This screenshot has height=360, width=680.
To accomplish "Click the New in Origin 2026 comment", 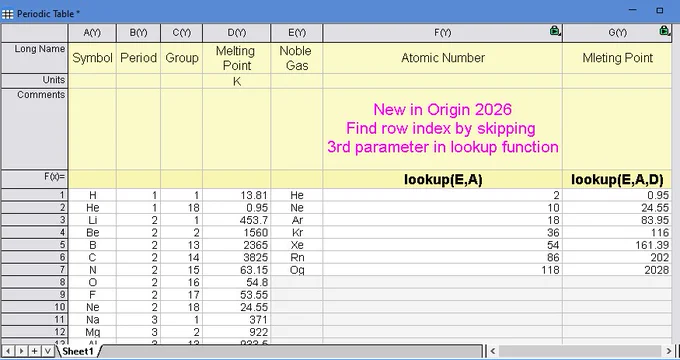I will tap(442, 129).
